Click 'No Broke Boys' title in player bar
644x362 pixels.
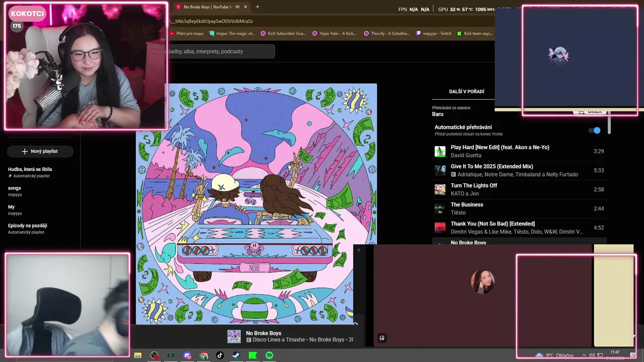click(x=264, y=333)
